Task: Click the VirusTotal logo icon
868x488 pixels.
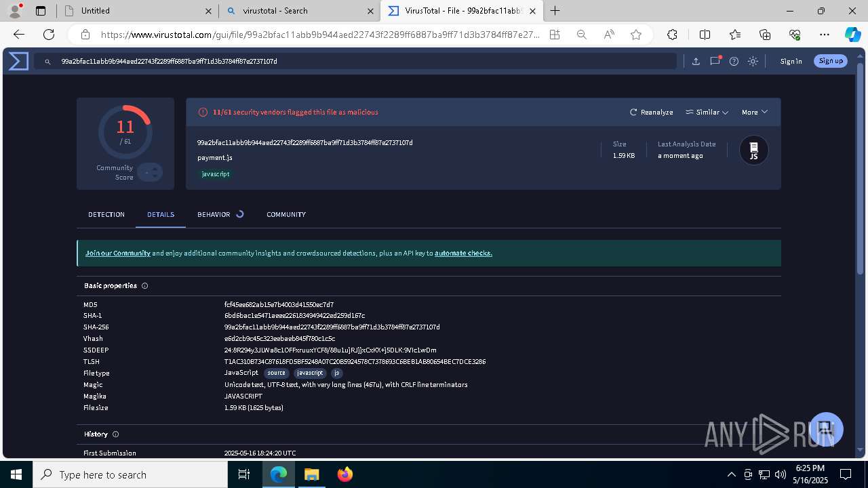Action: (x=18, y=61)
